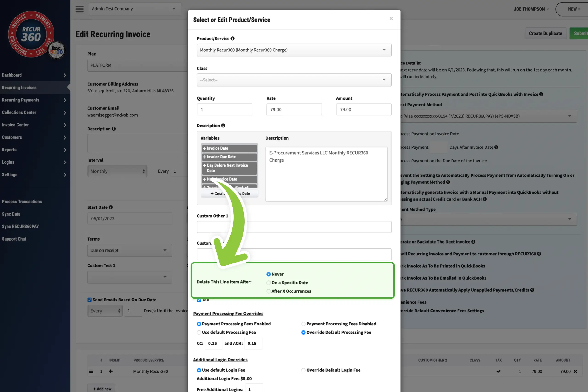The image size is (588, 392).
Task: Click the plus insert icon on row 1
Action: point(110,372)
